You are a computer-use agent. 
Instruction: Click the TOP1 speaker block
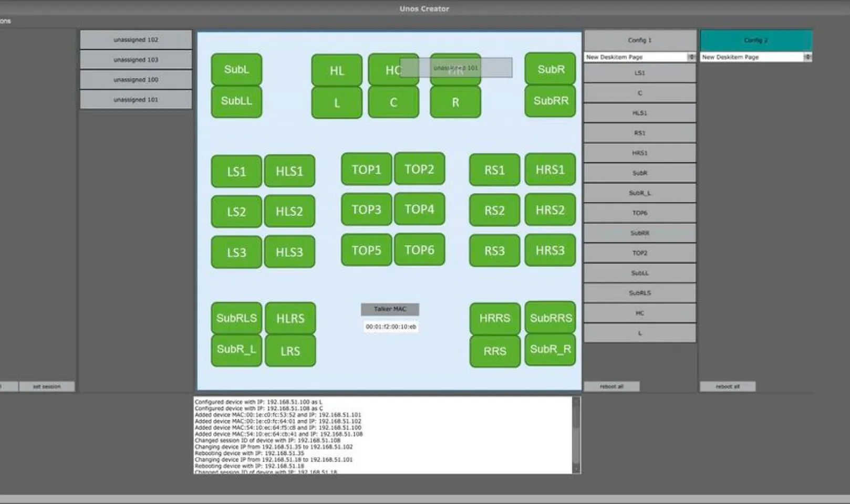(x=366, y=170)
